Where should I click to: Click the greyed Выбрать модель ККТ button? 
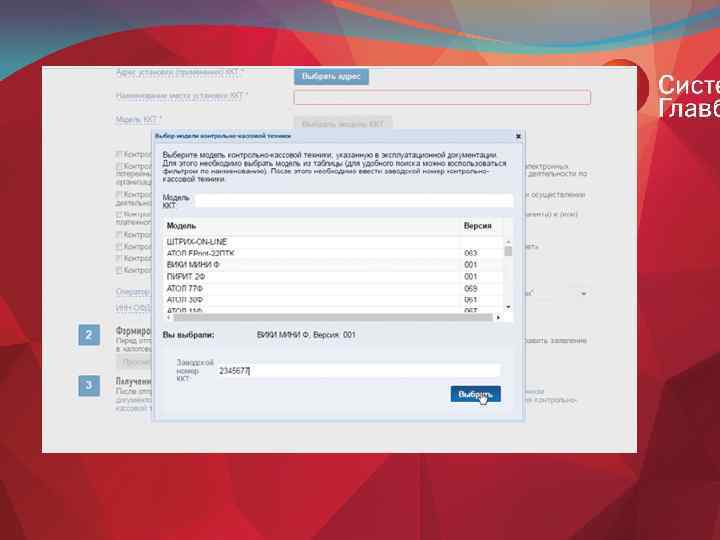pyautogui.click(x=343, y=124)
